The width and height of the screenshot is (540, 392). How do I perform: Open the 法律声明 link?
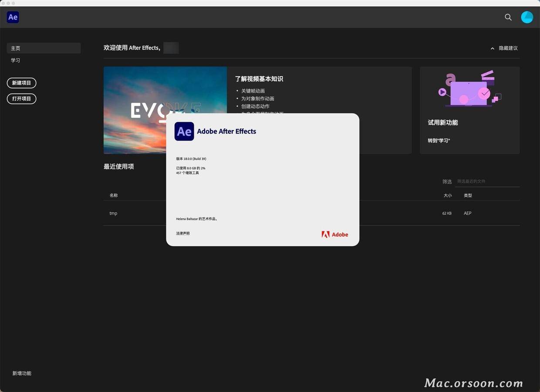tap(182, 233)
